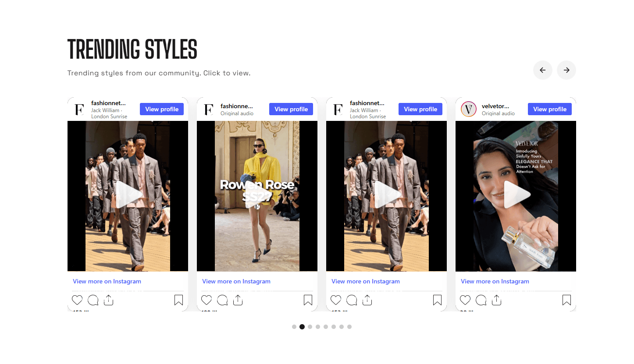Screen dimensions: 634x364
Task: Click Original audio on the Velvetor card
Action: click(498, 113)
